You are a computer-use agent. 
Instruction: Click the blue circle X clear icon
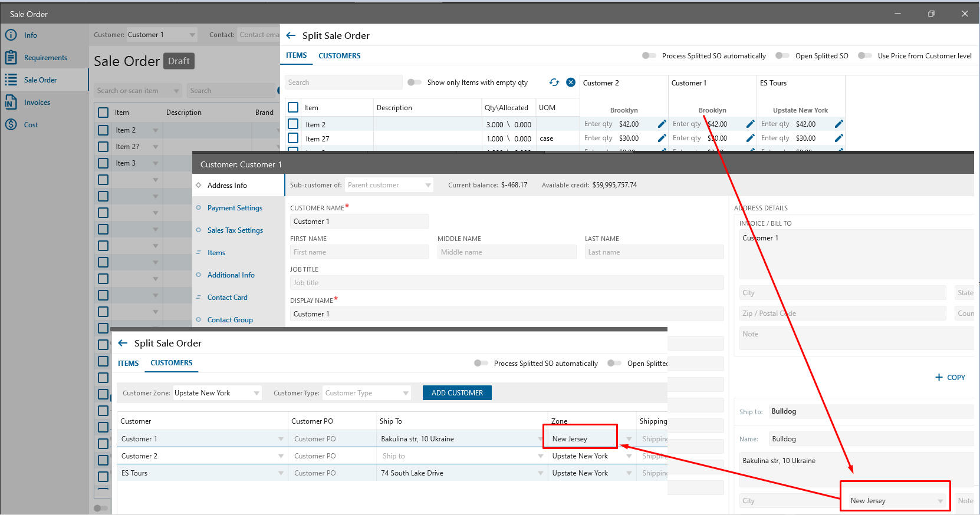point(571,82)
